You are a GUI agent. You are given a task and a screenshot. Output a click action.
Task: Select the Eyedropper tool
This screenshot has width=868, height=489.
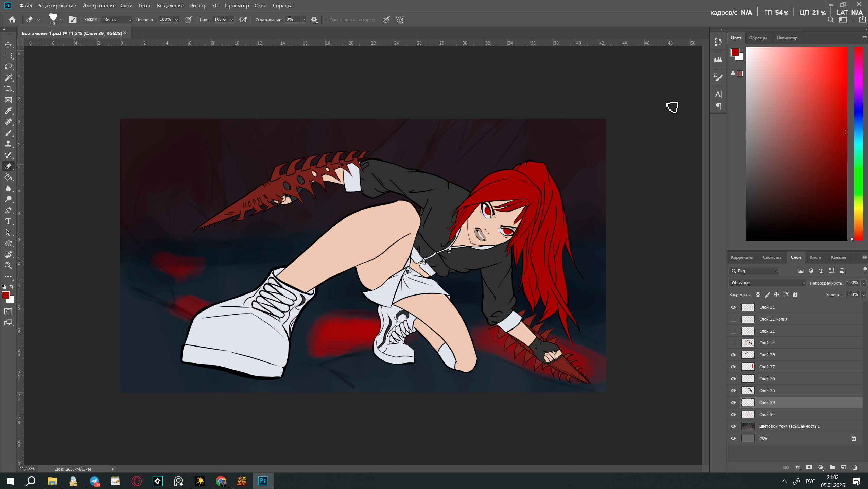8,111
